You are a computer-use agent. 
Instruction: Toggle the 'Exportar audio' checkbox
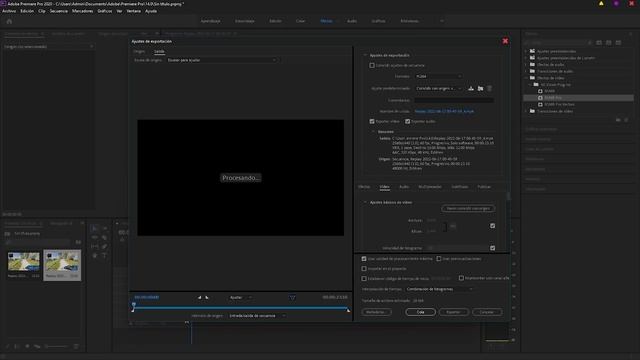[407, 121]
